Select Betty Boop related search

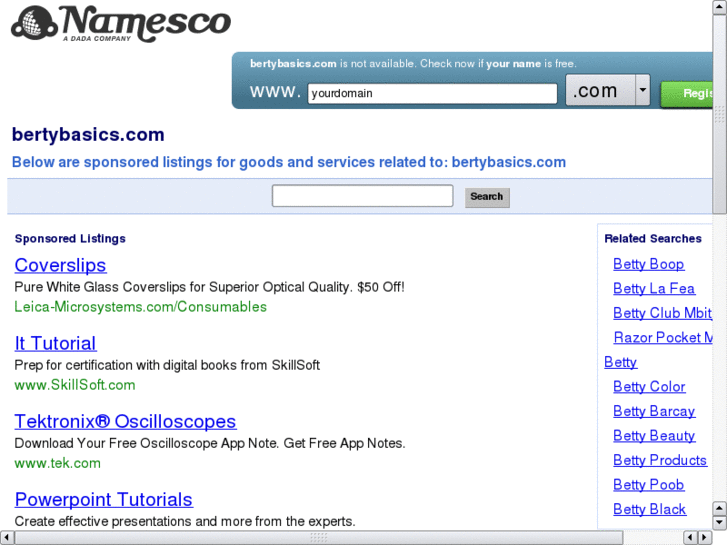pos(648,264)
